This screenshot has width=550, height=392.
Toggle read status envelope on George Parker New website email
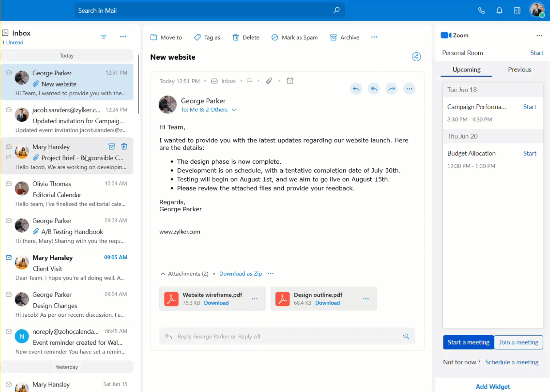point(9,73)
